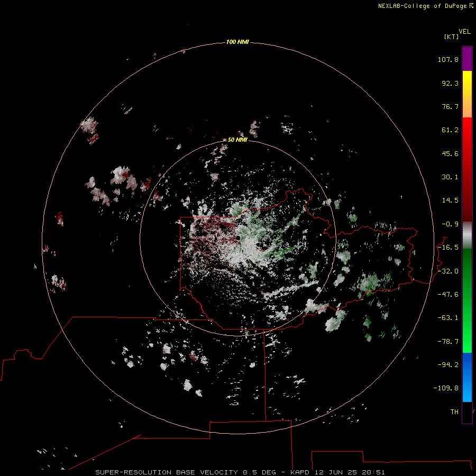Click the 76.7 velocity scale value
This screenshot has height=476, width=476.
pos(450,106)
